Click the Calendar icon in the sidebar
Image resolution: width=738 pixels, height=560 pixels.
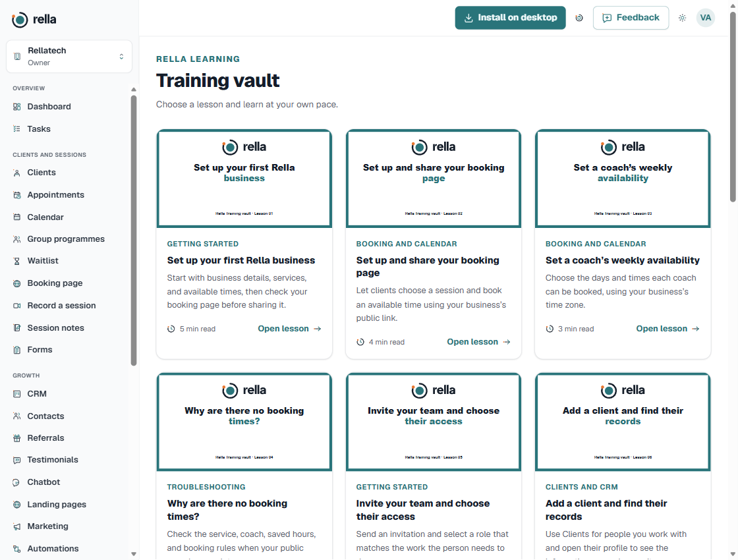click(17, 217)
